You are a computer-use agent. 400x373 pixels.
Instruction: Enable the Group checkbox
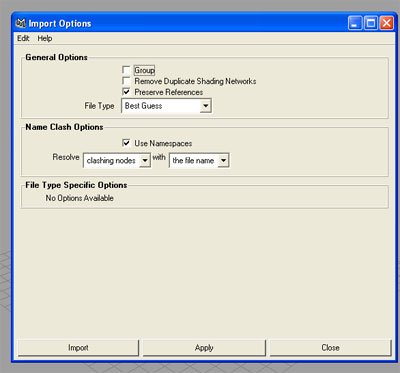click(x=126, y=70)
